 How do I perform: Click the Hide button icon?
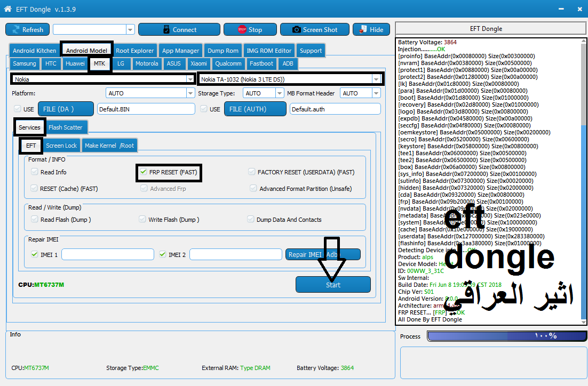[x=363, y=30]
